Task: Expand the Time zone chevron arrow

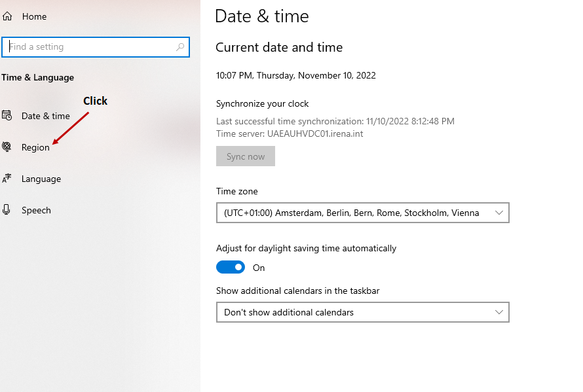Action: [499, 213]
